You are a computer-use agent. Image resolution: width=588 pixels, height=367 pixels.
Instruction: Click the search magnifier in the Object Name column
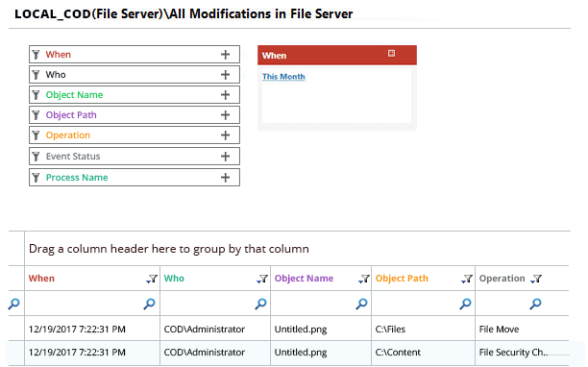[361, 304]
